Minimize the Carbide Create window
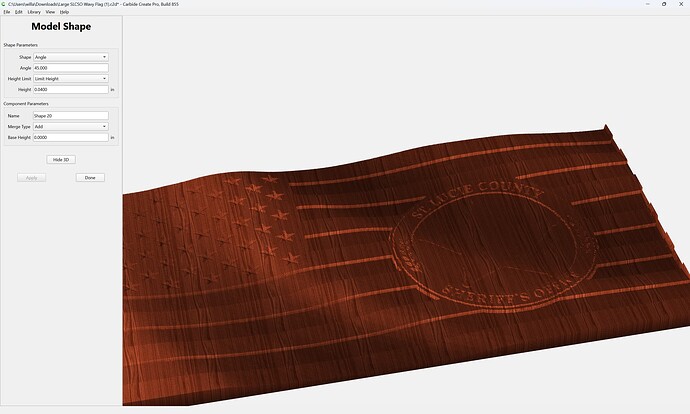Image resolution: width=690 pixels, height=414 pixels. pos(648,4)
